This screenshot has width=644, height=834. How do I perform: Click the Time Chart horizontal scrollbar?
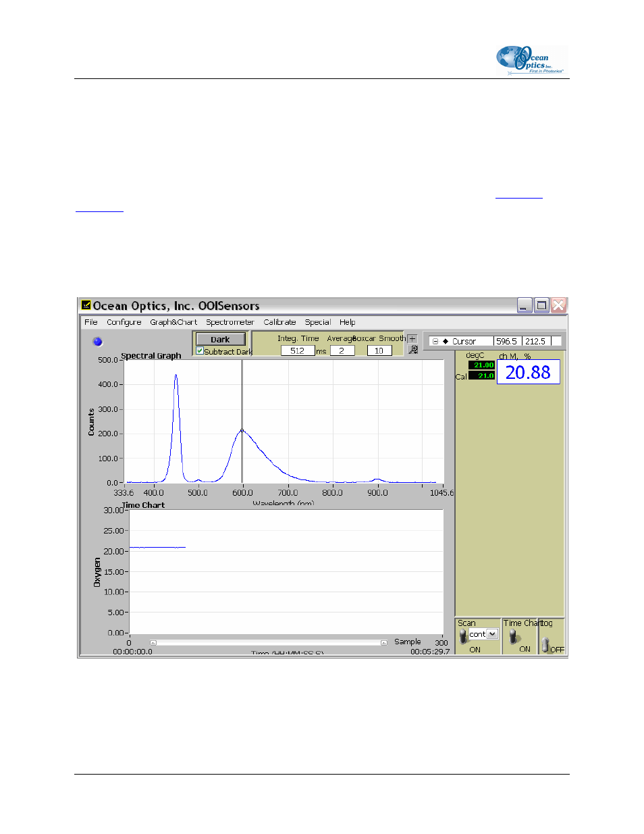pos(269,643)
